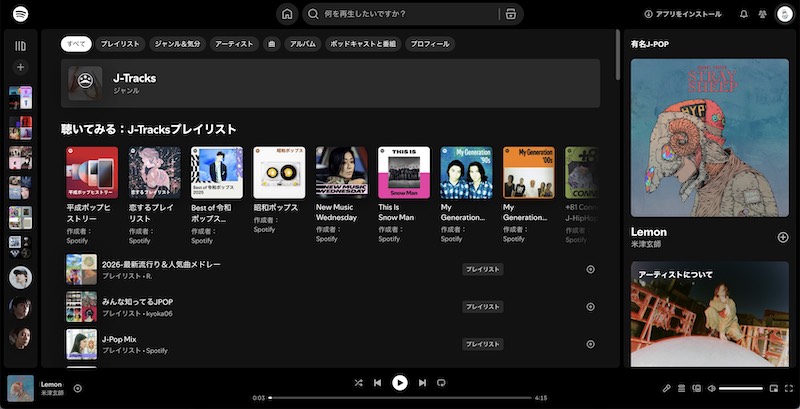Add J-Pop Mix playlist to library
This screenshot has height=409, width=800.
[590, 344]
